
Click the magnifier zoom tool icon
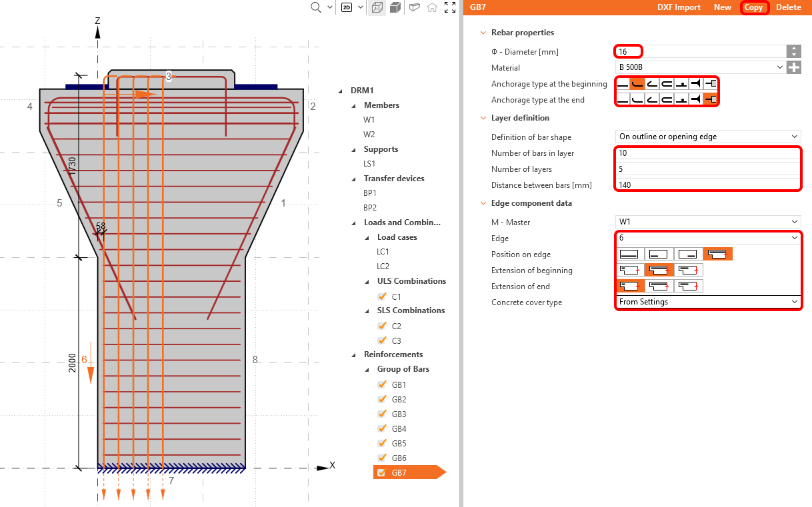(317, 7)
